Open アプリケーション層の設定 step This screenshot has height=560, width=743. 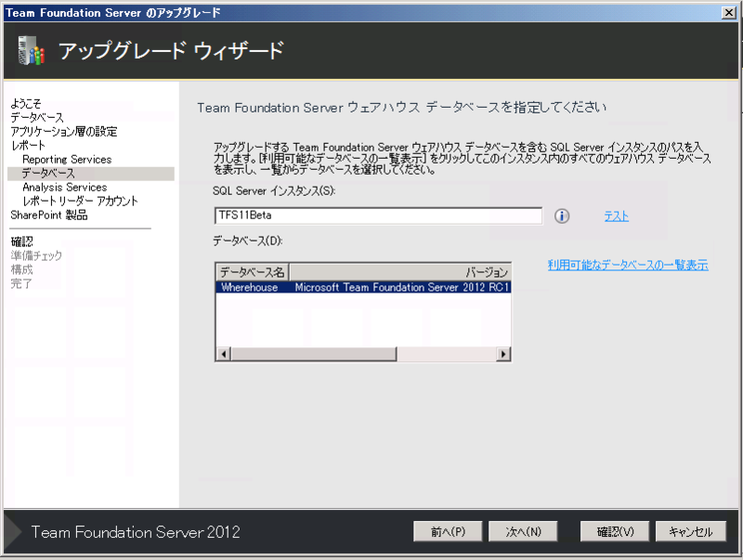(64, 131)
